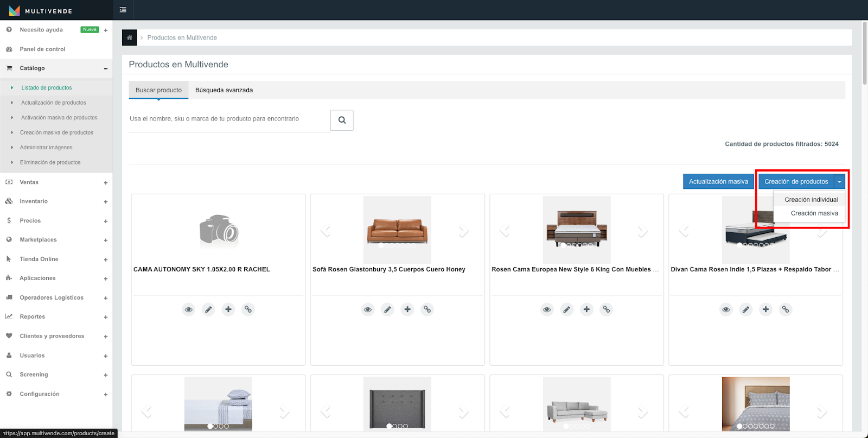Expand the Marketplaces plus expander
Screen dimensions: 868x438
(x=106, y=240)
